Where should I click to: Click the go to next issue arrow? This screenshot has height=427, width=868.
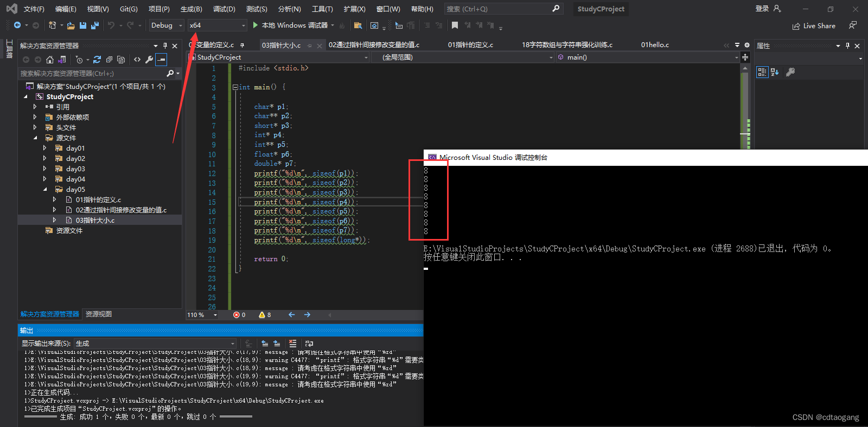[307, 315]
